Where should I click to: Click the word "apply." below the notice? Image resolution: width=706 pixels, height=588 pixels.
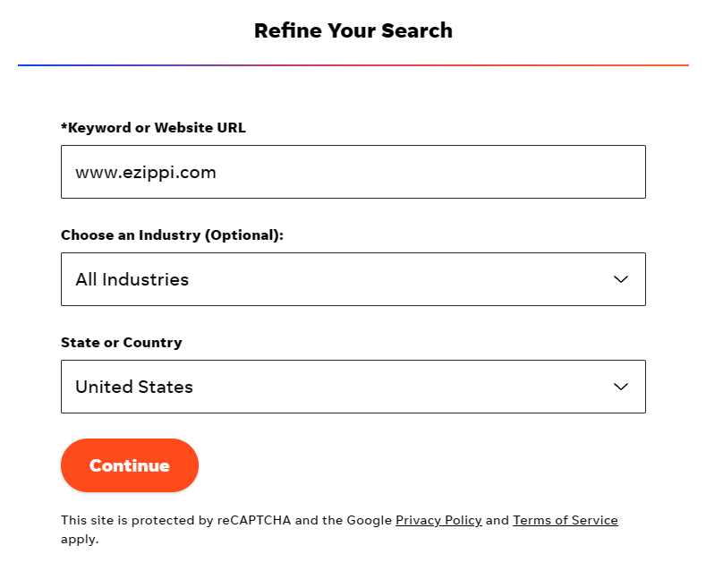80,539
